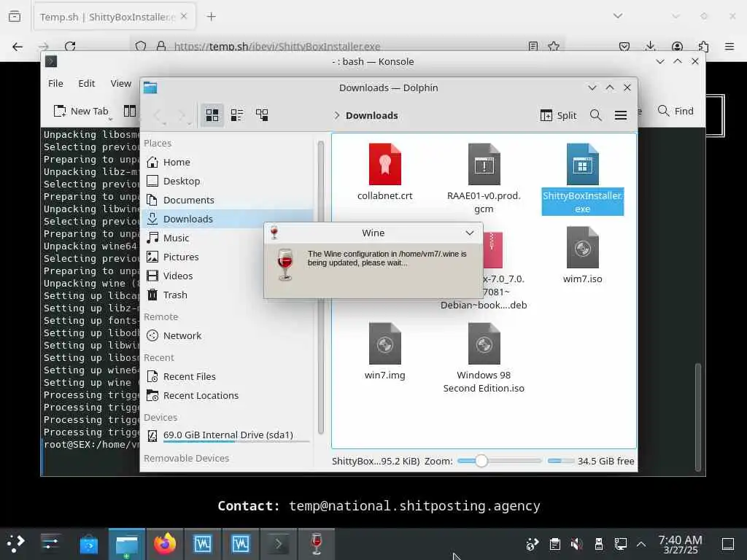The image size is (747, 560).
Task: Expand hidden system tray icons arrow
Action: 641,544
